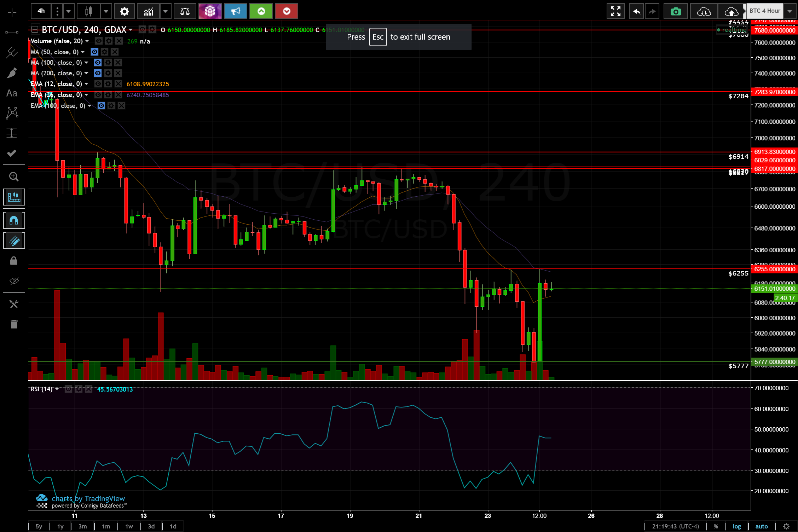798x532 pixels.
Task: Click the megaphone alert icon
Action: coord(235,12)
